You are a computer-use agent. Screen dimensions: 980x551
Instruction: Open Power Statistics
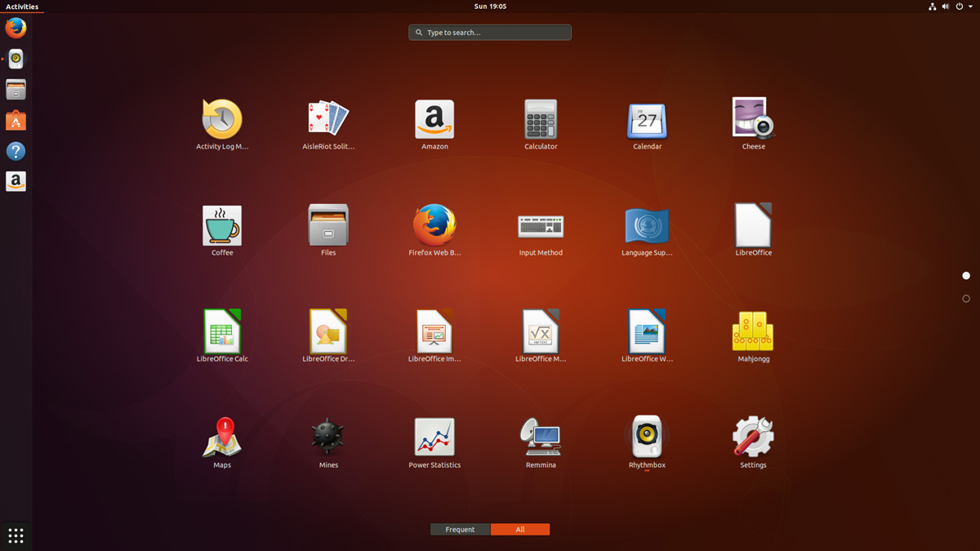click(434, 442)
